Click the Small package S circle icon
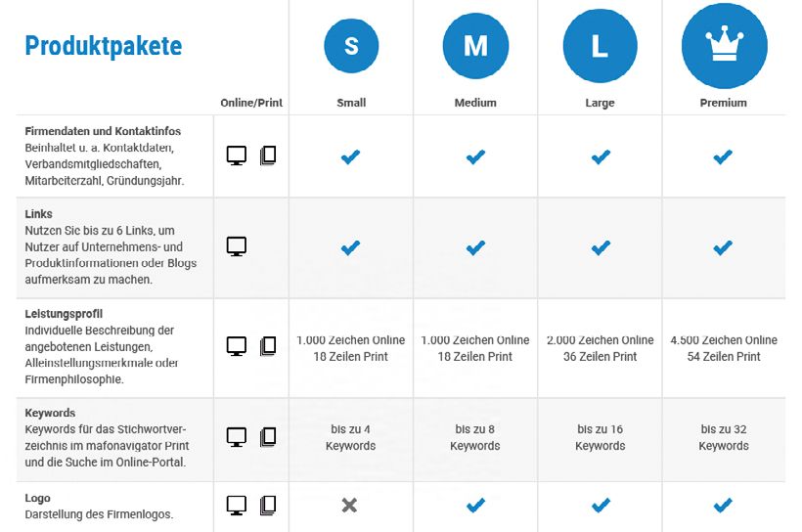The image size is (802, 532). 351,46
